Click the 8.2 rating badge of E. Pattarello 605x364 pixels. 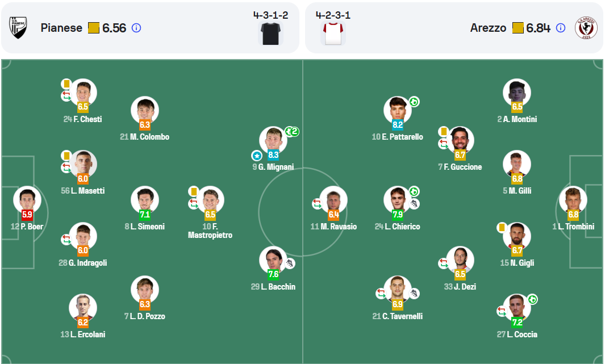point(398,125)
